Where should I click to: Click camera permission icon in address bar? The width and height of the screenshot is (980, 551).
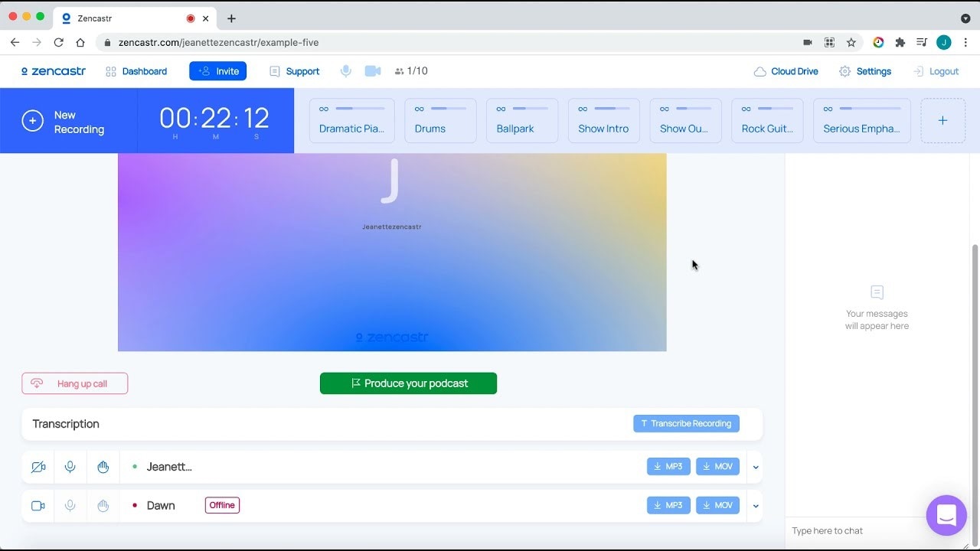[x=807, y=43]
